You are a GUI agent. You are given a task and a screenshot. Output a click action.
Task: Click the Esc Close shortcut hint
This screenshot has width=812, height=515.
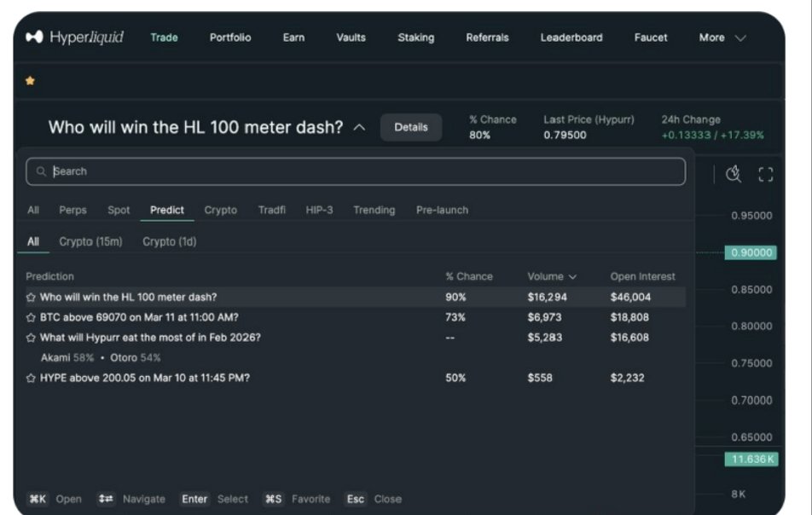[374, 499]
